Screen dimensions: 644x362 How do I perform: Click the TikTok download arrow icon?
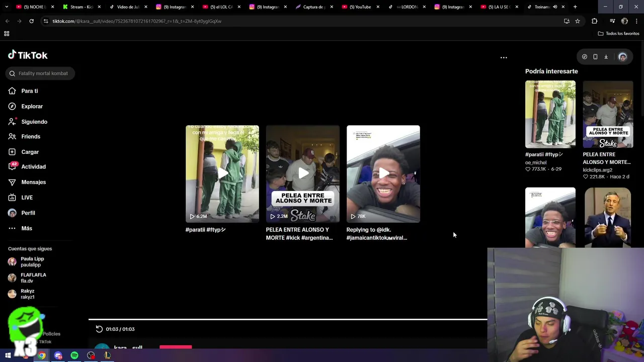coord(606,57)
